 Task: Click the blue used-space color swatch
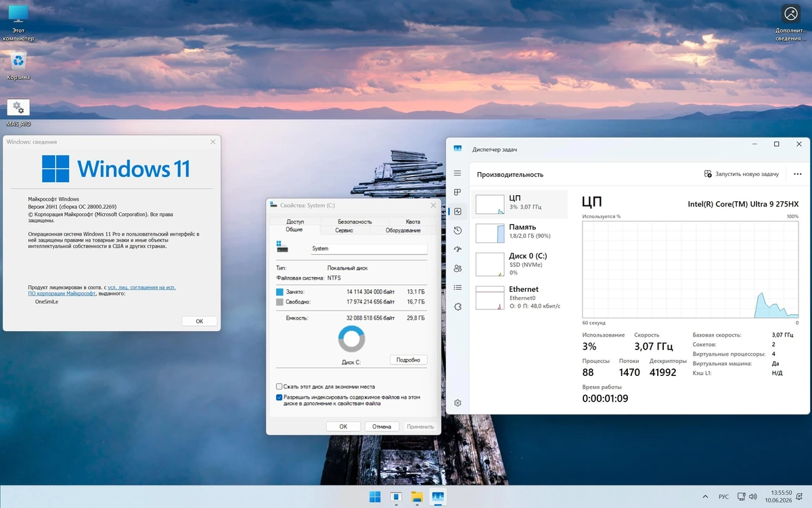pos(280,292)
